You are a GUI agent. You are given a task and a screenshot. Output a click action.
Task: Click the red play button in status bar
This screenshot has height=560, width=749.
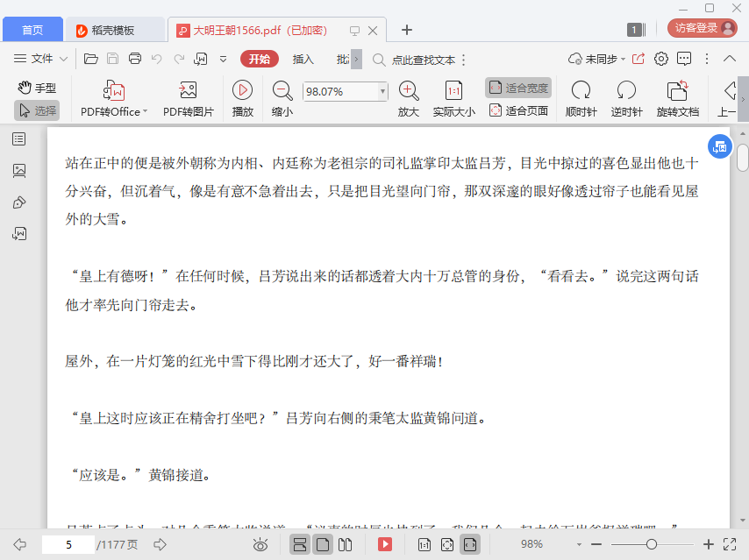pyautogui.click(x=385, y=544)
